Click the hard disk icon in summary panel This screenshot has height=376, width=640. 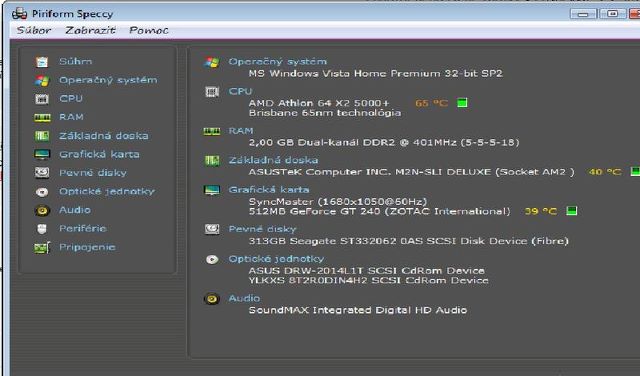(x=212, y=229)
